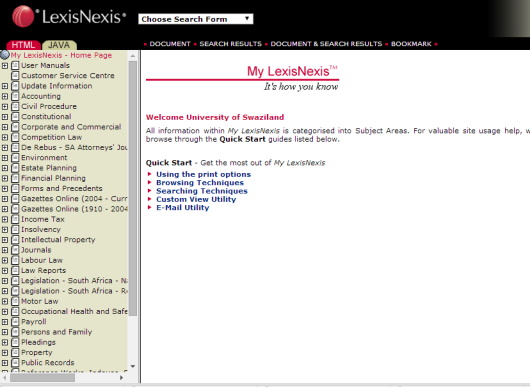Click the document icon beside Property

pos(15,353)
